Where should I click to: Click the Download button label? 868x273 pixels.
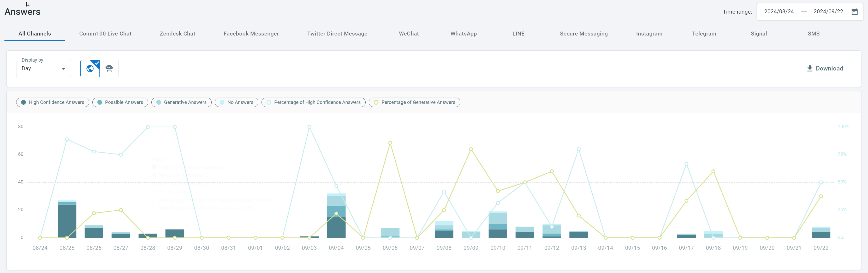[830, 68]
